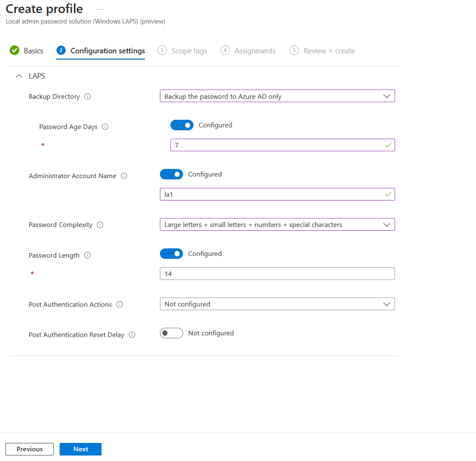Click the ellipsis beside Create profile title
Image resolution: width=476 pixels, height=461 pixels.
[99, 8]
